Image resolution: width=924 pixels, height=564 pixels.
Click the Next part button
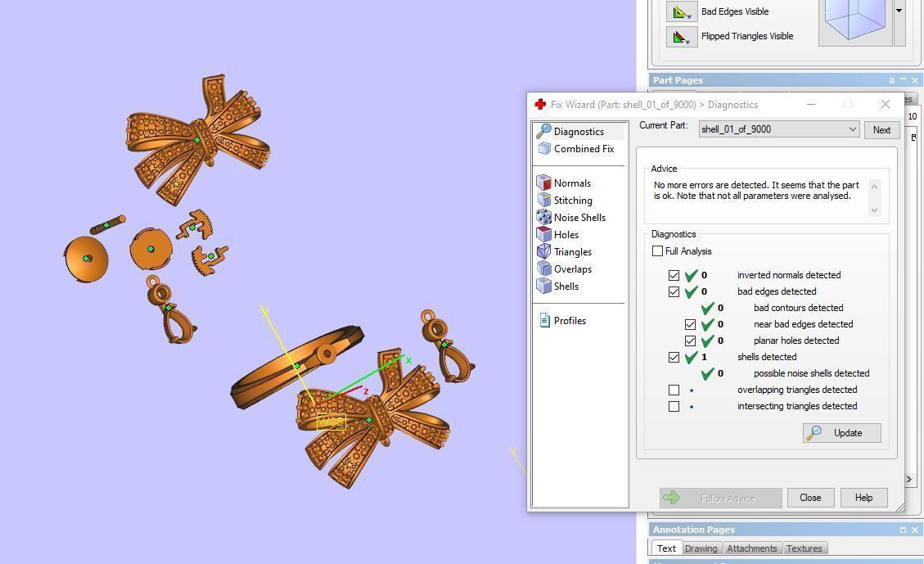(881, 129)
